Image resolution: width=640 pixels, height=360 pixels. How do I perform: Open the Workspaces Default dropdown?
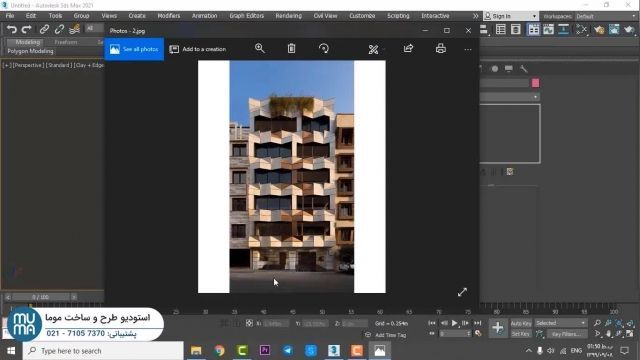pos(606,16)
